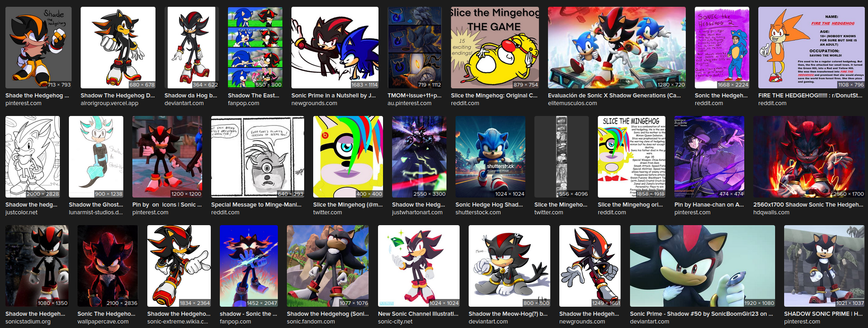Open New Sonic Channel Illustration image
This screenshot has height=328, width=868.
click(419, 266)
